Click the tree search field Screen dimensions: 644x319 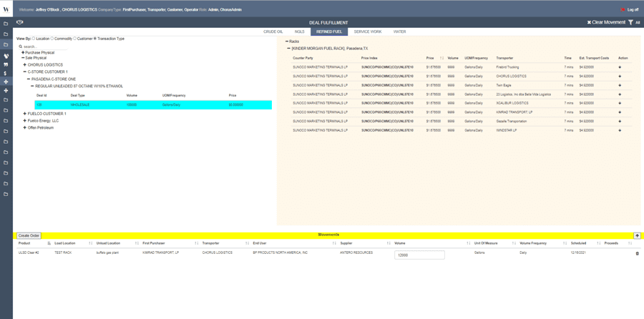(x=45, y=46)
